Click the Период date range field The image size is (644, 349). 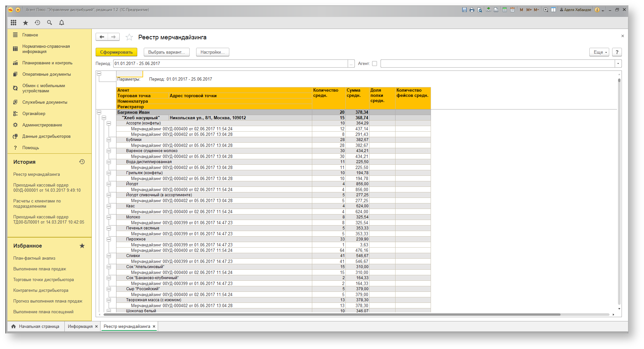tap(230, 64)
